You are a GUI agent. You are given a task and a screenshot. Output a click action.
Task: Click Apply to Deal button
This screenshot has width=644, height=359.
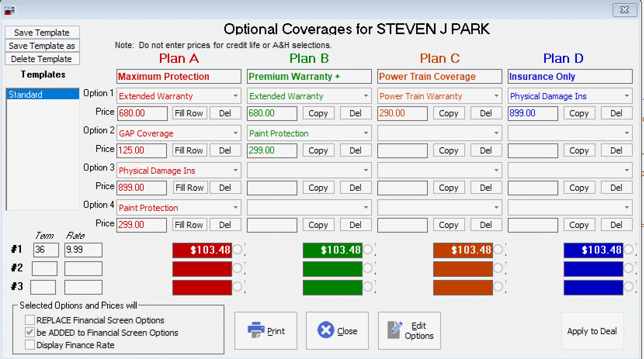click(592, 331)
